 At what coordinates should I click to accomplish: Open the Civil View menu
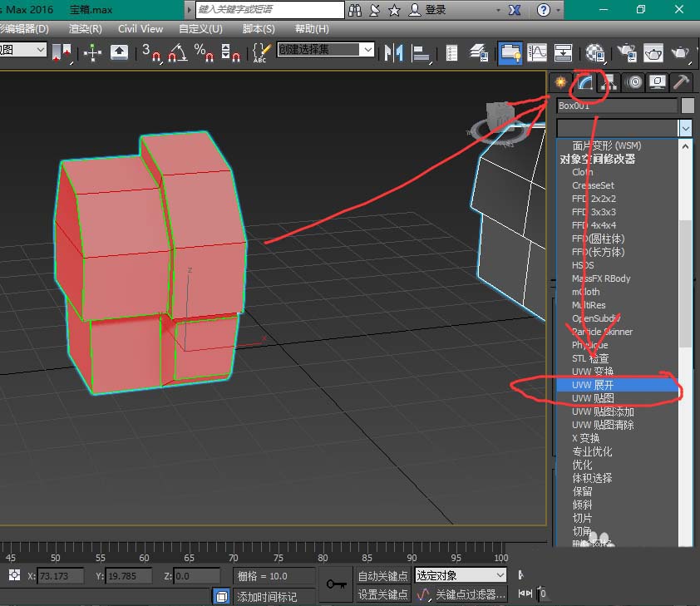tap(140, 28)
